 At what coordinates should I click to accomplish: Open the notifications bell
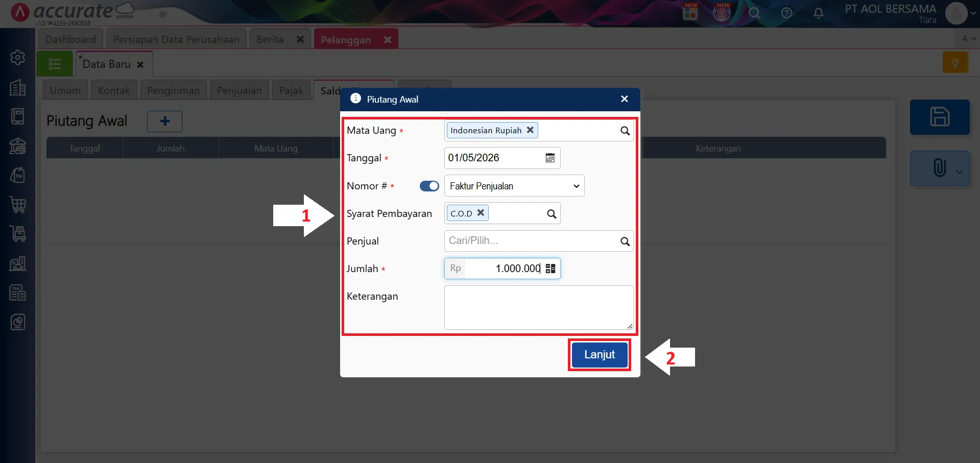[x=818, y=13]
